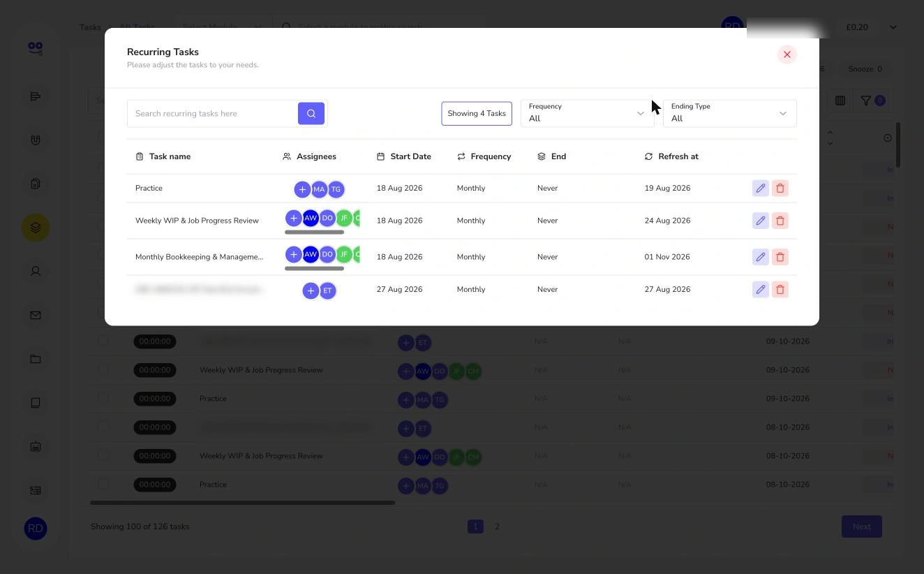924x574 pixels.
Task: Close the Recurring Tasks dialog
Action: pos(787,54)
